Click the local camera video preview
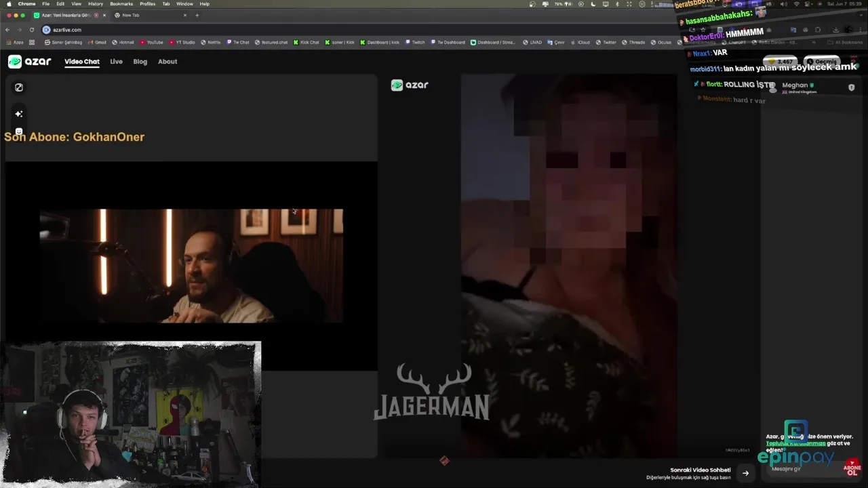 coord(191,266)
